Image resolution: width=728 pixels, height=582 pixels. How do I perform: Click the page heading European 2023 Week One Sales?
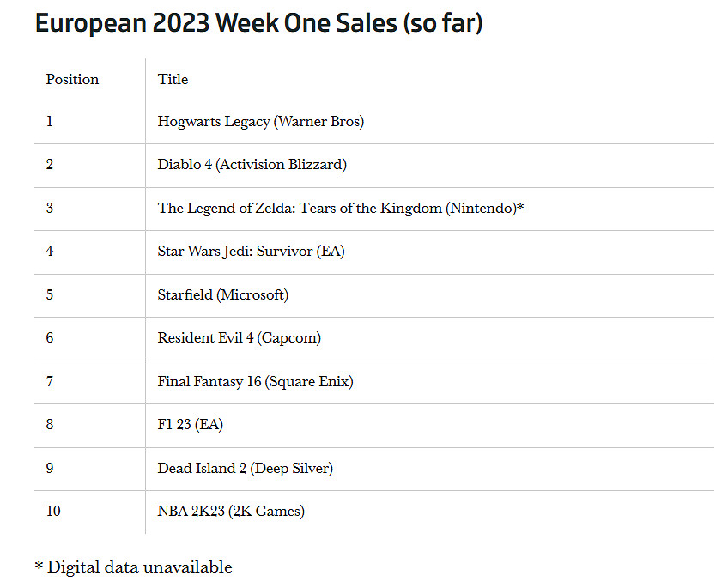[x=258, y=23]
